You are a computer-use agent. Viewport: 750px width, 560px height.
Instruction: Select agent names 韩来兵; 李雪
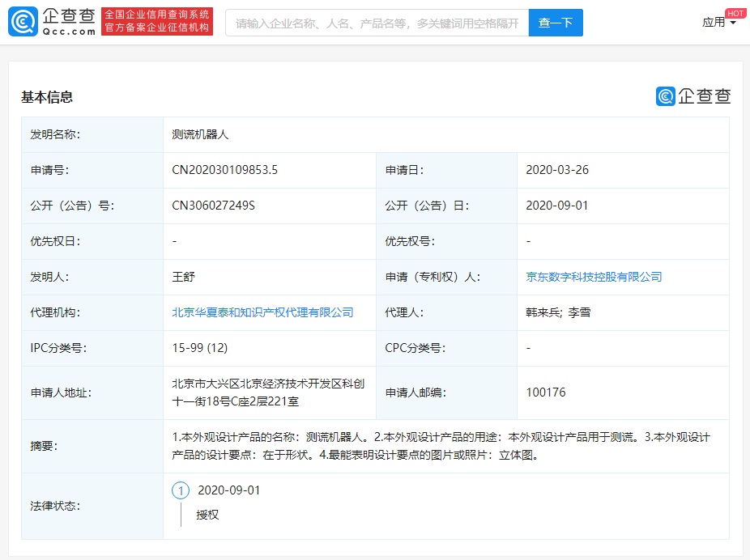(x=558, y=312)
